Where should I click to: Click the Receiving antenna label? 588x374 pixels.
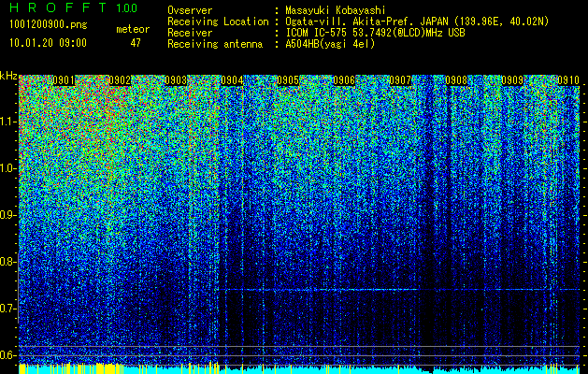(215, 44)
